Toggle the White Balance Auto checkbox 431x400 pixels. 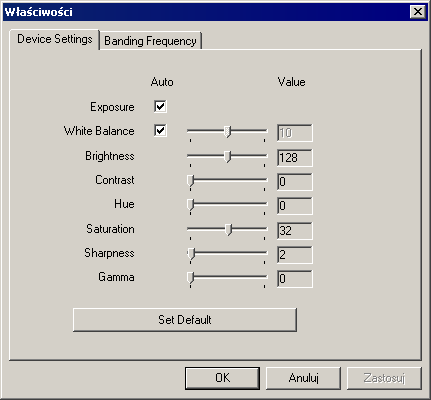point(160,130)
